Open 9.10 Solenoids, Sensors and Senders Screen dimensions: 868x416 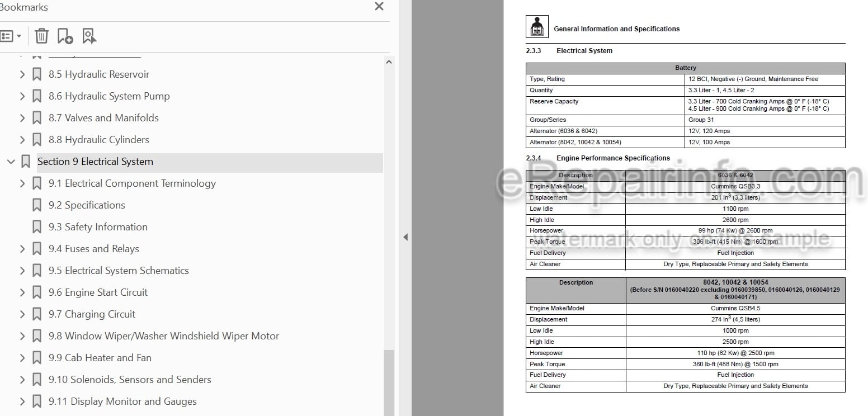click(x=130, y=380)
